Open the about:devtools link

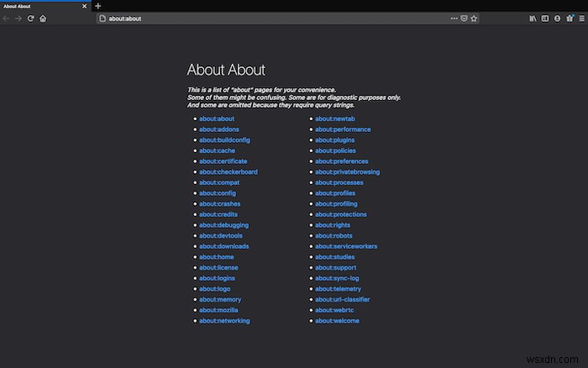(x=221, y=236)
